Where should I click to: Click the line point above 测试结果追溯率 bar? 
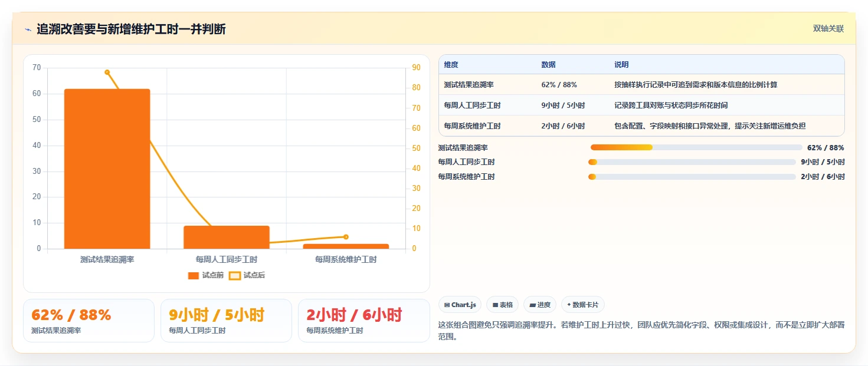click(107, 72)
